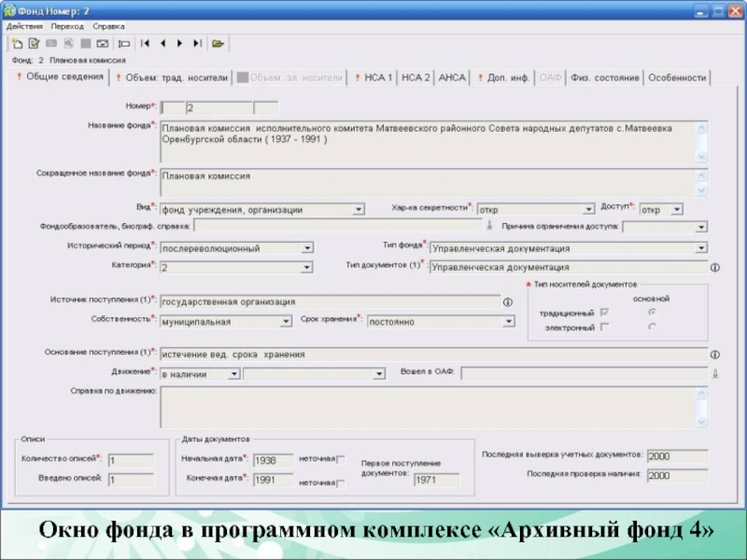Click Последняя выверка учетных документов field
Screen dimensions: 747x560
(677, 456)
